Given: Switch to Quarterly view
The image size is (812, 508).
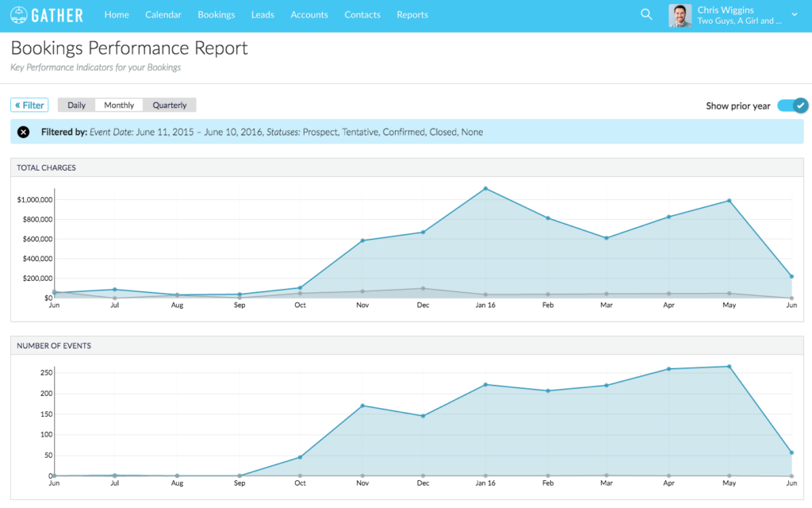Looking at the screenshot, I should [x=170, y=105].
